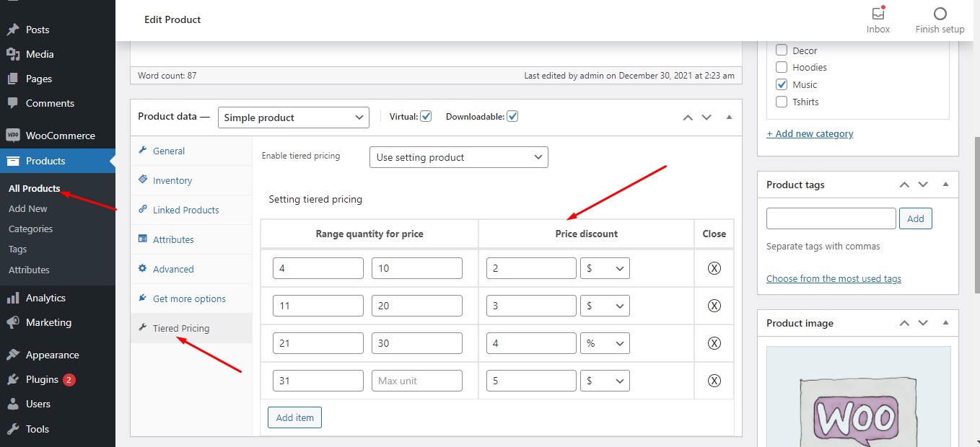
Task: Select the Plugins icon showing two updates
Action: click(12, 379)
